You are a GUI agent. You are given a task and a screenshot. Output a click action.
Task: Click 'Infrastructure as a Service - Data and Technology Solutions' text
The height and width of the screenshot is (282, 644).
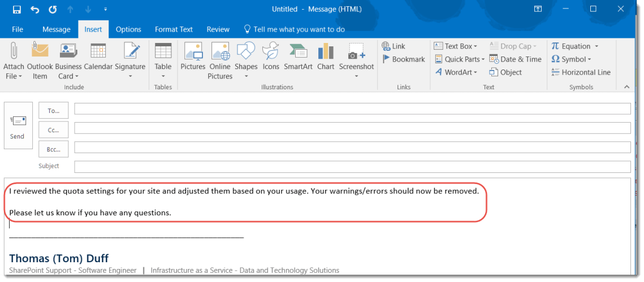coord(245,270)
